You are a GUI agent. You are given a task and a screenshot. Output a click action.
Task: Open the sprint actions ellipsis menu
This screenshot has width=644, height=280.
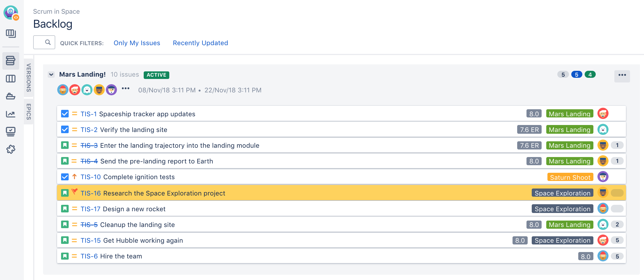(x=622, y=75)
